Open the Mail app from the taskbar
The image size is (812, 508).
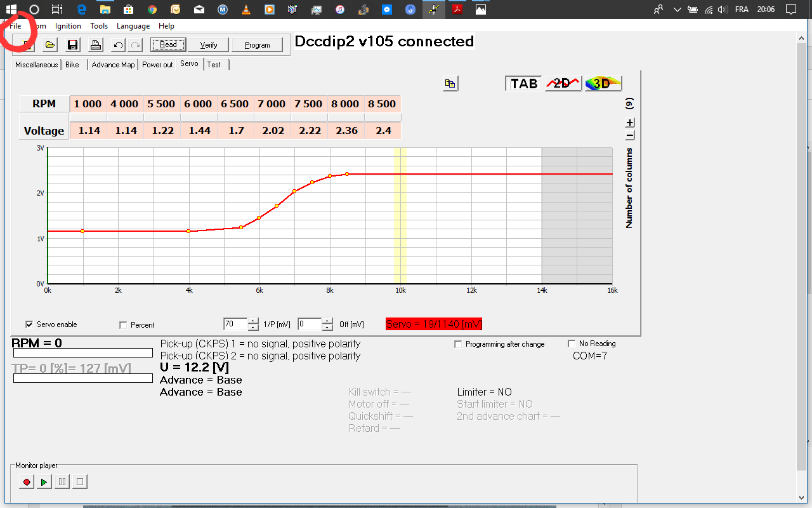point(199,10)
